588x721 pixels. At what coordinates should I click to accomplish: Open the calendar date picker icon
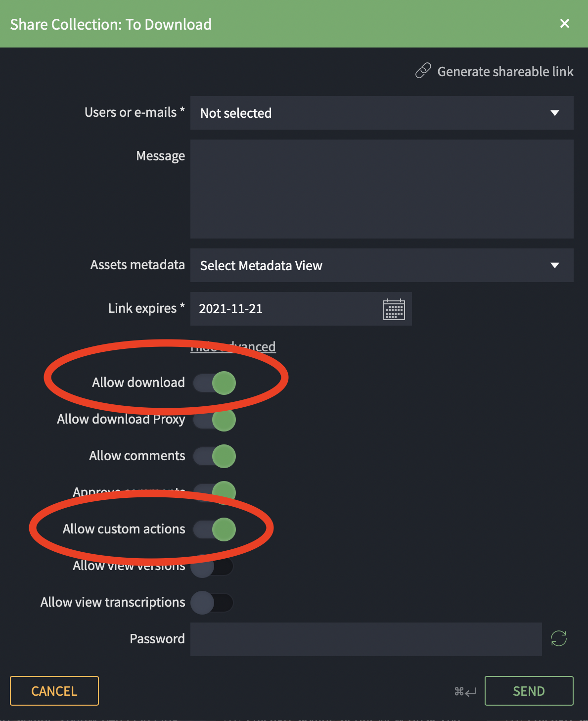[394, 309]
